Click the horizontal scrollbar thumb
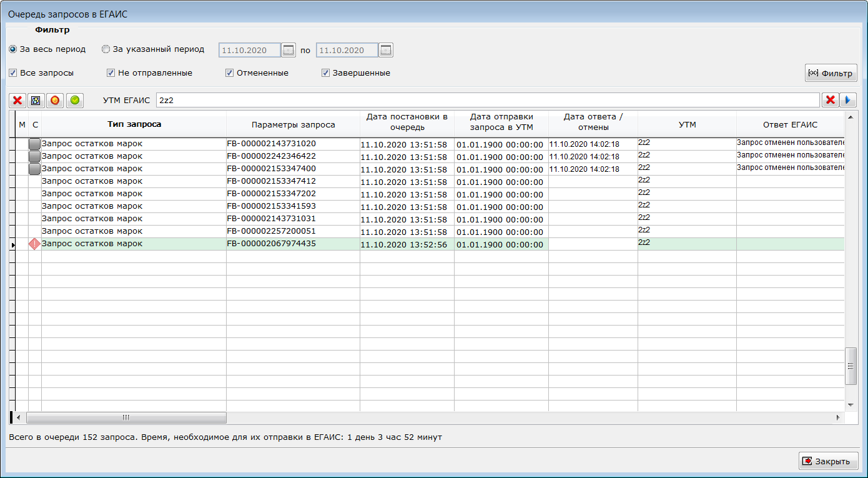 [x=126, y=417]
